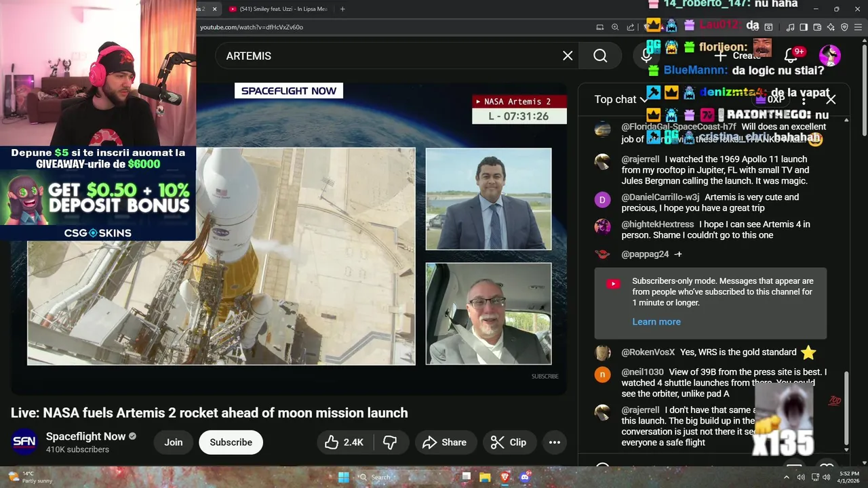This screenshot has width=868, height=488.
Task: Click @DanielCarrillo-w3j chat avatar
Action: [x=602, y=199]
